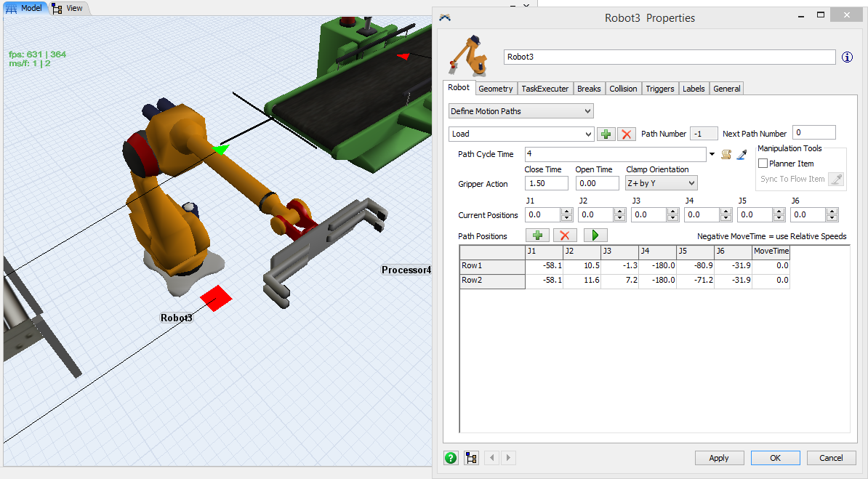Viewport: 868px width, 479px height.
Task: Open the tree view icon
Action: pyautogui.click(x=472, y=458)
